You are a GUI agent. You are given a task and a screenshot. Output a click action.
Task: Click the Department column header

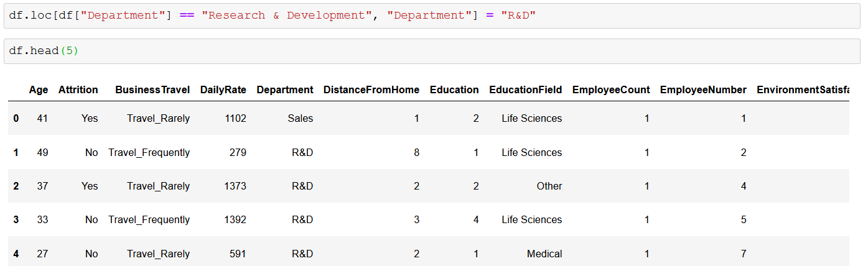tap(285, 89)
